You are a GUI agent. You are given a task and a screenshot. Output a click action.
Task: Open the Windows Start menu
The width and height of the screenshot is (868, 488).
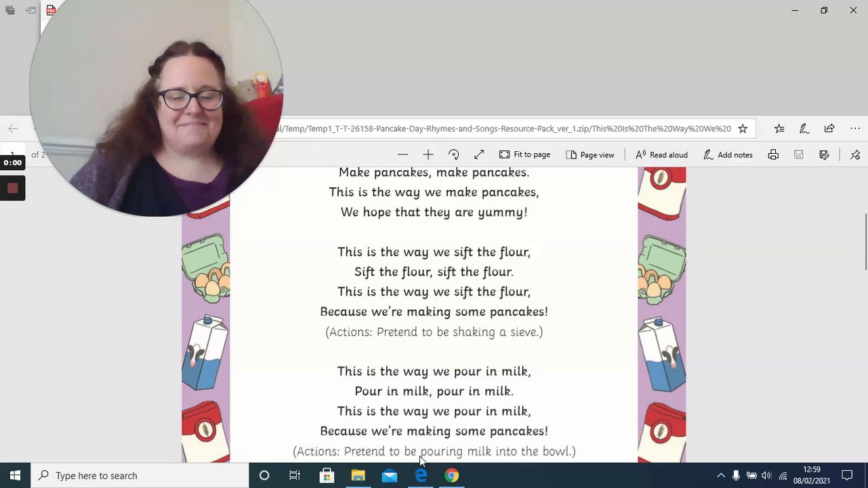(x=16, y=475)
